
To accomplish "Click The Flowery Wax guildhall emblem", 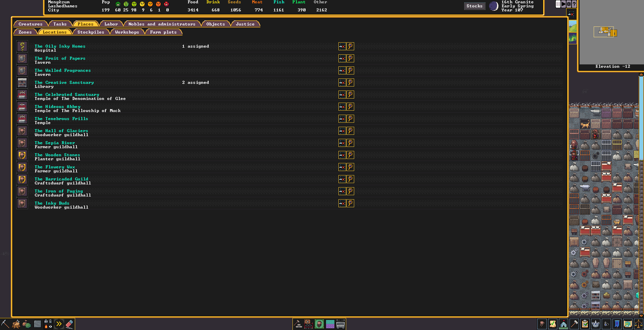I will (x=22, y=167).
